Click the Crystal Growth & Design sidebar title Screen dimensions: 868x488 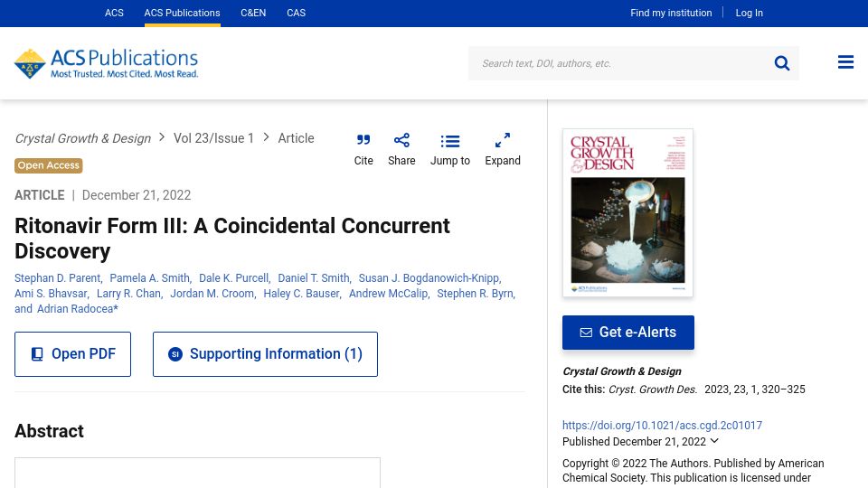point(622,371)
